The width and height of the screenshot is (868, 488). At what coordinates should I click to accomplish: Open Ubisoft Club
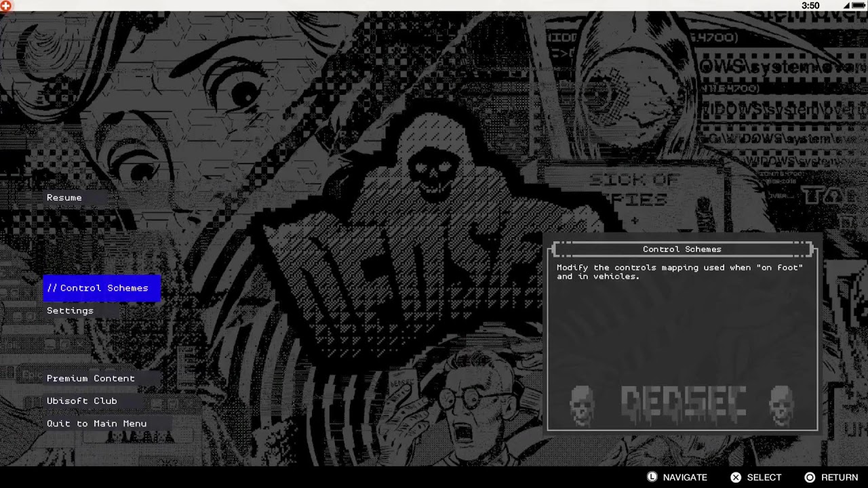[x=82, y=401]
